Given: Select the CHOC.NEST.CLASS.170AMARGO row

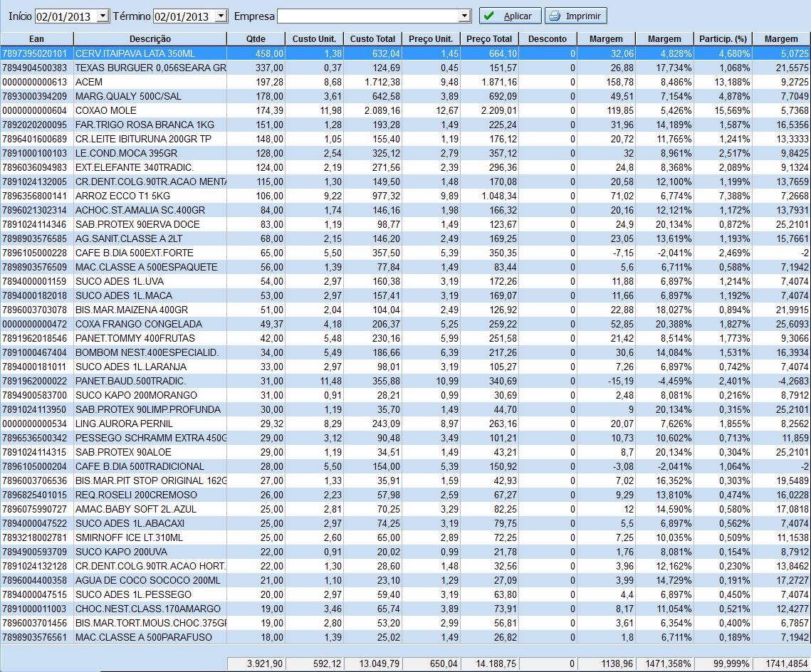Looking at the screenshot, I should click(406, 609).
